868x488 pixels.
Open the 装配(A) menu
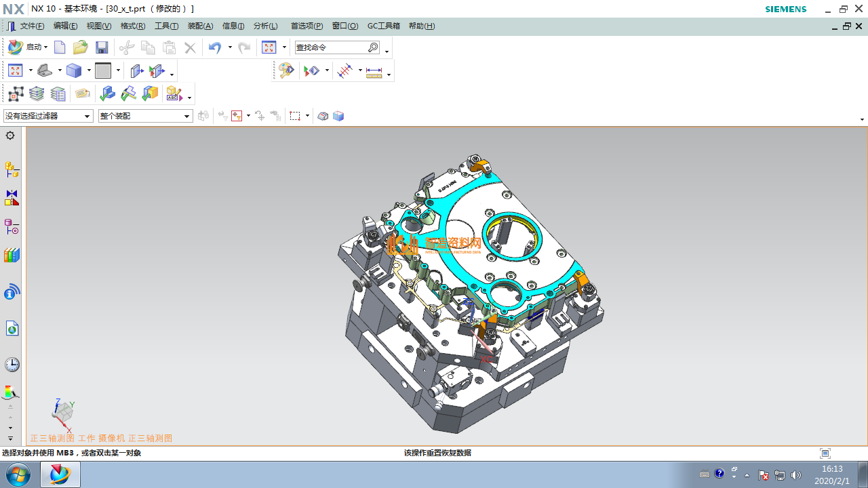click(x=200, y=26)
